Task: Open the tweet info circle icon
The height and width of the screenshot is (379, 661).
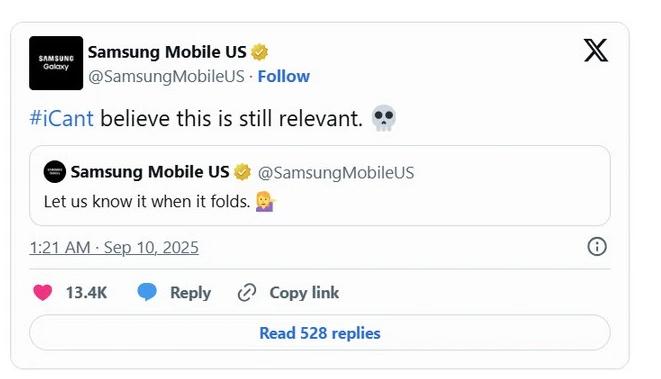Action: pos(597,247)
